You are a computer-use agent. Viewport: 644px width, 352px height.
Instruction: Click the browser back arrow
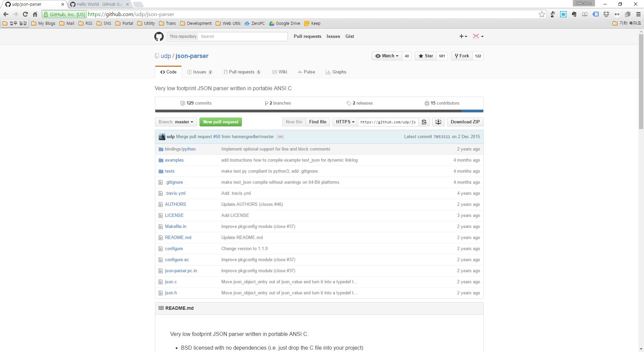tap(6, 14)
